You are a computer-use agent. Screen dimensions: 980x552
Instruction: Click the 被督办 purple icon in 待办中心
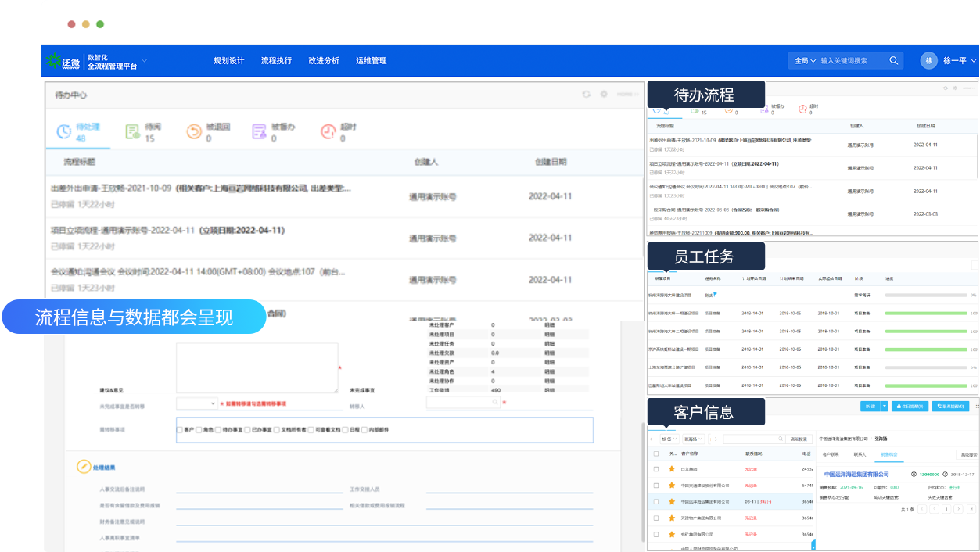(260, 132)
